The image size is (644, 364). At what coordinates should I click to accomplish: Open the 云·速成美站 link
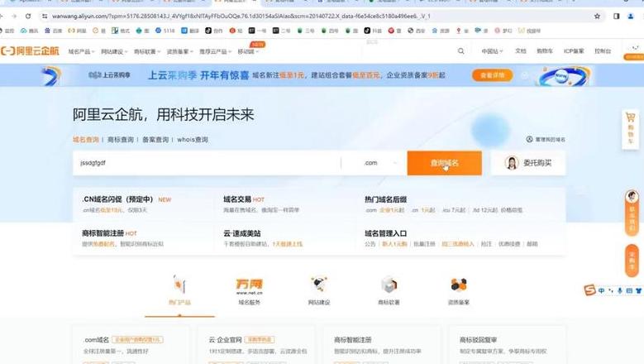click(x=242, y=233)
